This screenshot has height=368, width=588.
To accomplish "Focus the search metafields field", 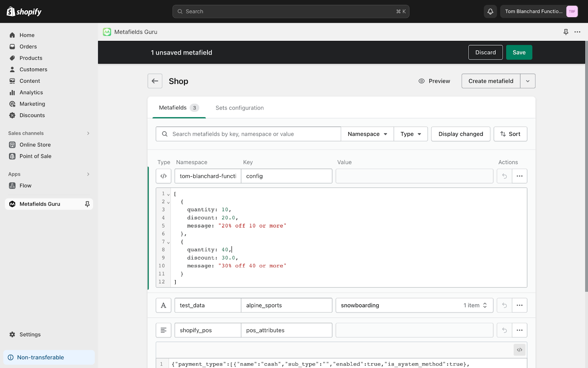I will [248, 134].
